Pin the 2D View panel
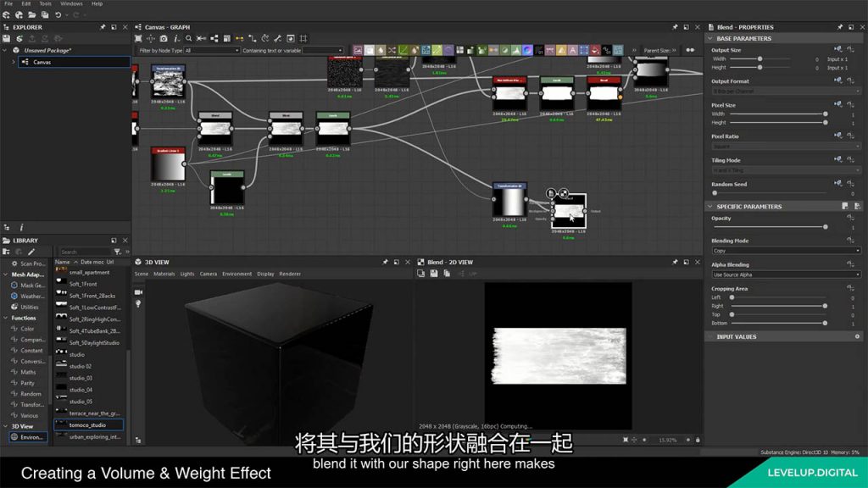 click(675, 263)
